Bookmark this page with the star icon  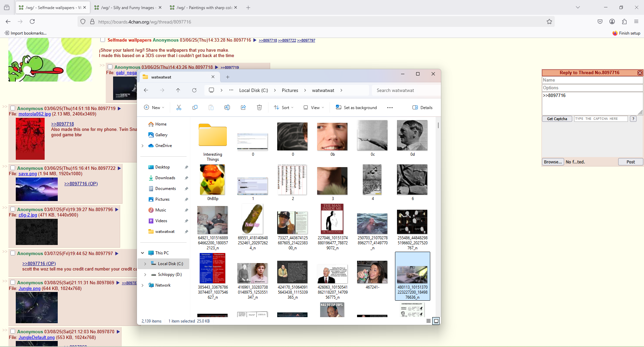coord(549,21)
